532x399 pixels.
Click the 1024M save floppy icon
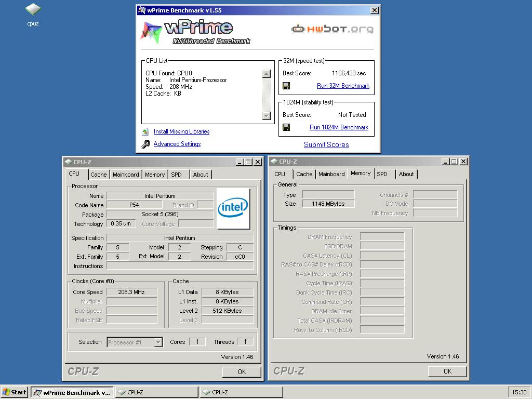[286, 127]
